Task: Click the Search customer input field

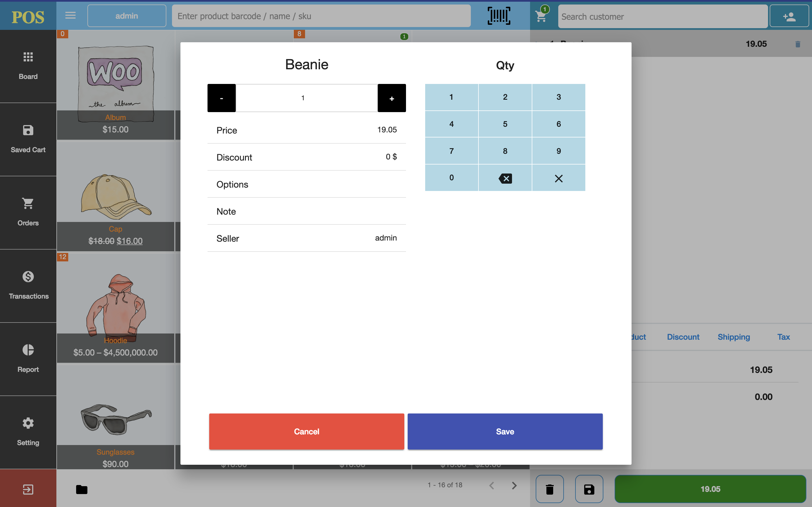Action: [x=662, y=16]
